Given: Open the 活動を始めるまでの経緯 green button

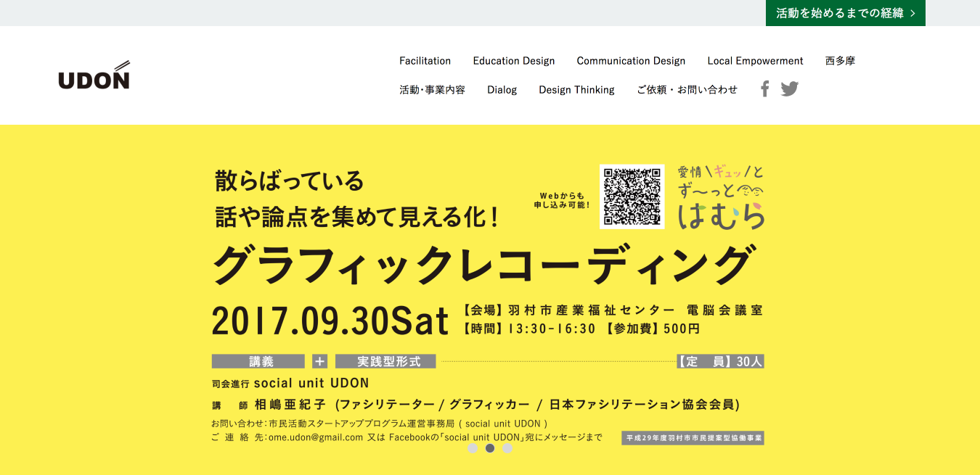Looking at the screenshot, I should click(845, 13).
